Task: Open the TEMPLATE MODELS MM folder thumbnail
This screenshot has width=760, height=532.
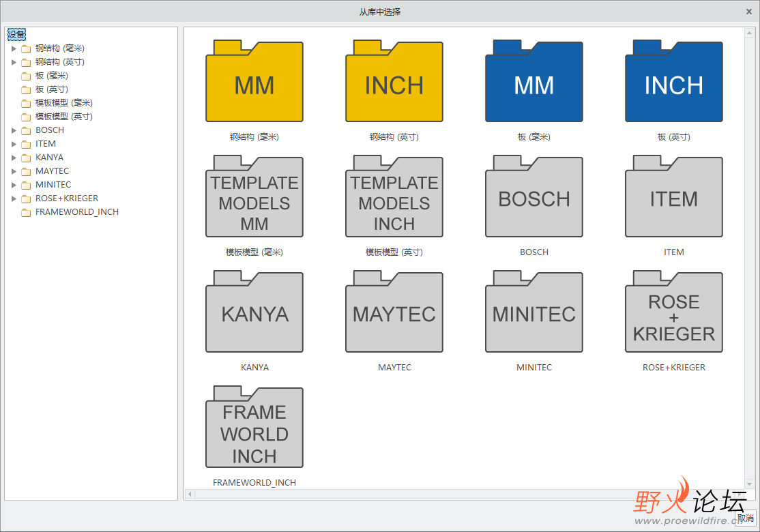Action: pyautogui.click(x=254, y=196)
